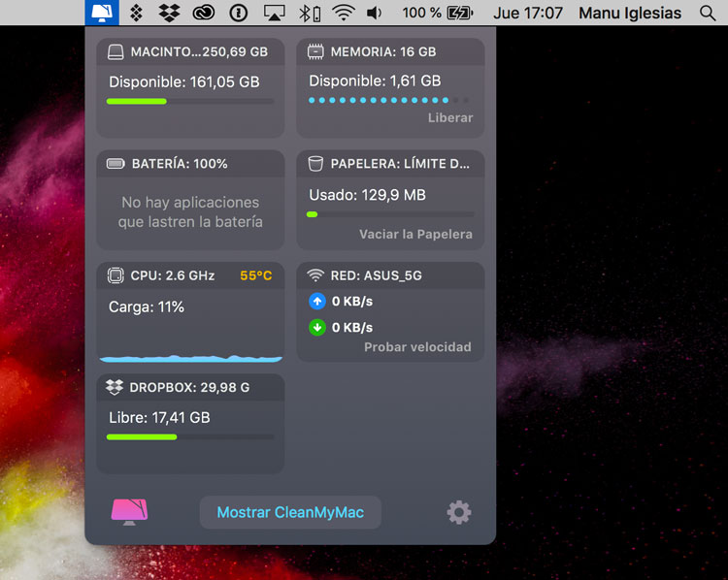Click the Macintosh disk drive icon
This screenshot has height=580, width=728.
(x=116, y=52)
